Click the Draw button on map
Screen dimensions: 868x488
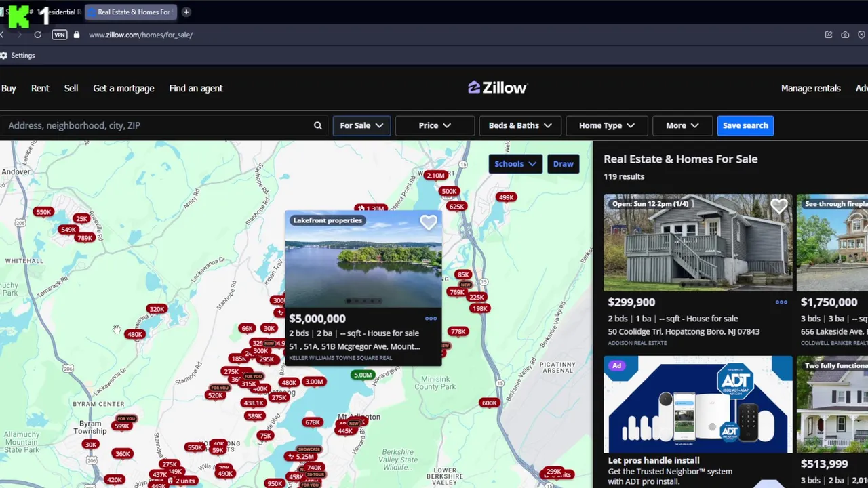pos(563,163)
